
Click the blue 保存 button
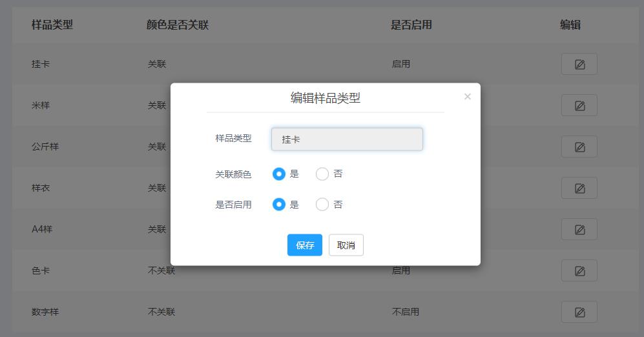pos(305,245)
